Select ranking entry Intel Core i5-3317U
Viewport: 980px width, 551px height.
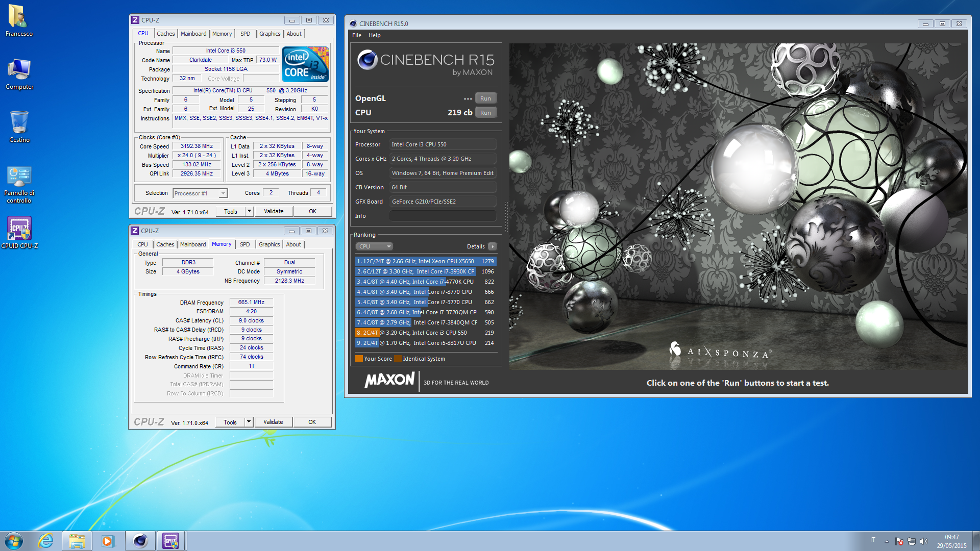point(425,343)
